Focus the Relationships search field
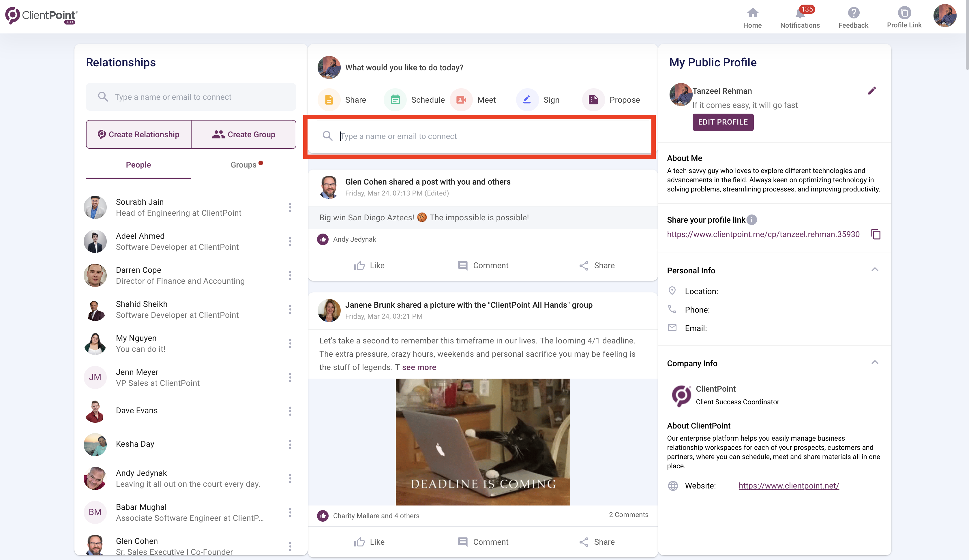The width and height of the screenshot is (969, 560). tap(191, 97)
